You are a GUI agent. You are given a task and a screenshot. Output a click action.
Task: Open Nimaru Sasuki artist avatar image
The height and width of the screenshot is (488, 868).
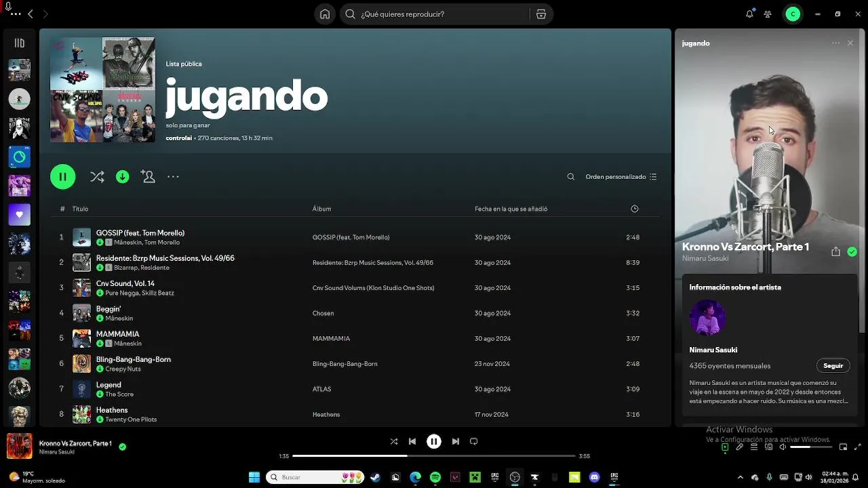click(707, 317)
